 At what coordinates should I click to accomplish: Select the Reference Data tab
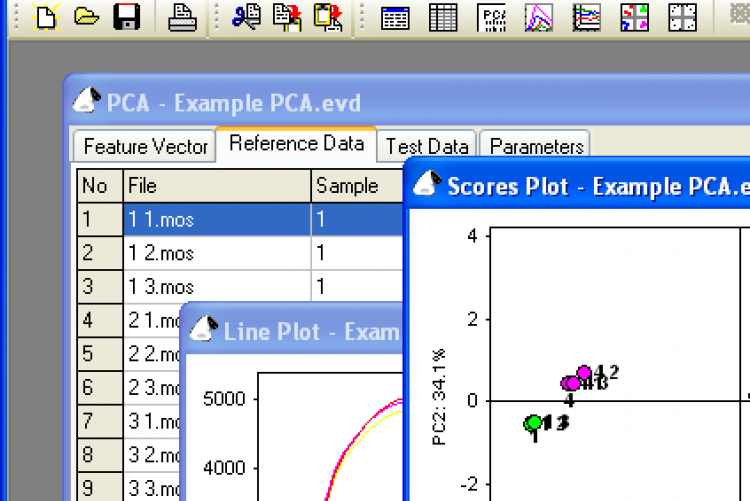296,144
